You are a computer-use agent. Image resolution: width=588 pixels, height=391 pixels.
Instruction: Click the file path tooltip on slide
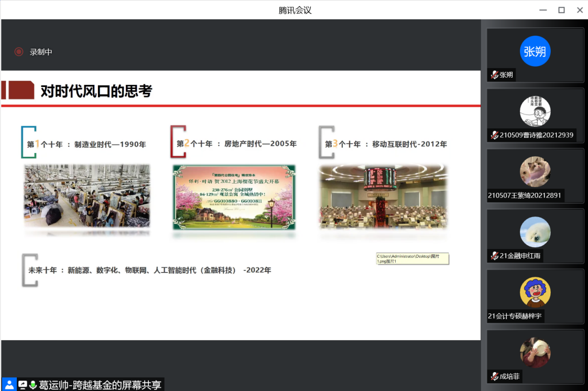(412, 258)
